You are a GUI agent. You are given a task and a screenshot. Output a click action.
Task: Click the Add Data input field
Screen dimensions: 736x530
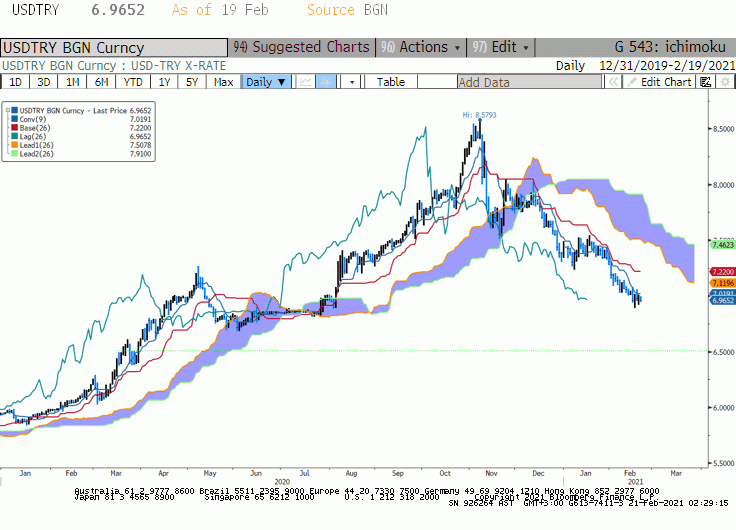click(529, 82)
